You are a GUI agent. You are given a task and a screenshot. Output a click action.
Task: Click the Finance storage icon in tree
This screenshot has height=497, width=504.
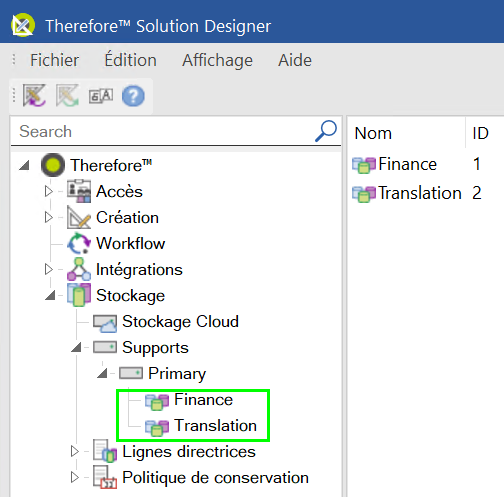[157, 401]
